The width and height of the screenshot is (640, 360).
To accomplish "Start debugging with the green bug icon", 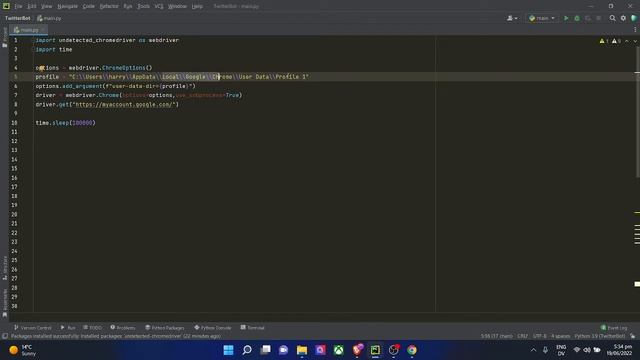I will 577,18.
